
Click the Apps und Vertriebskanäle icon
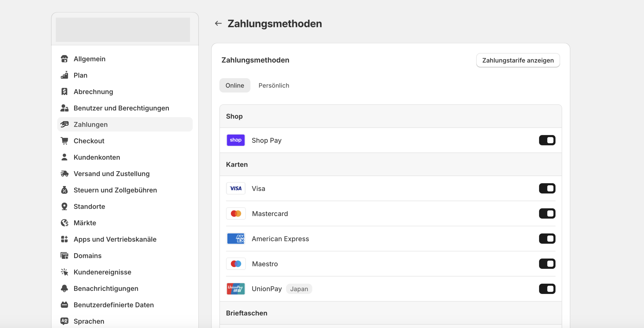(64, 239)
